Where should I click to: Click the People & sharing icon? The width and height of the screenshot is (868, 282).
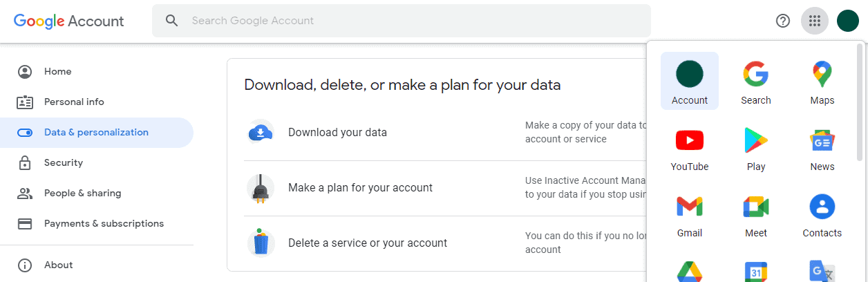click(25, 194)
